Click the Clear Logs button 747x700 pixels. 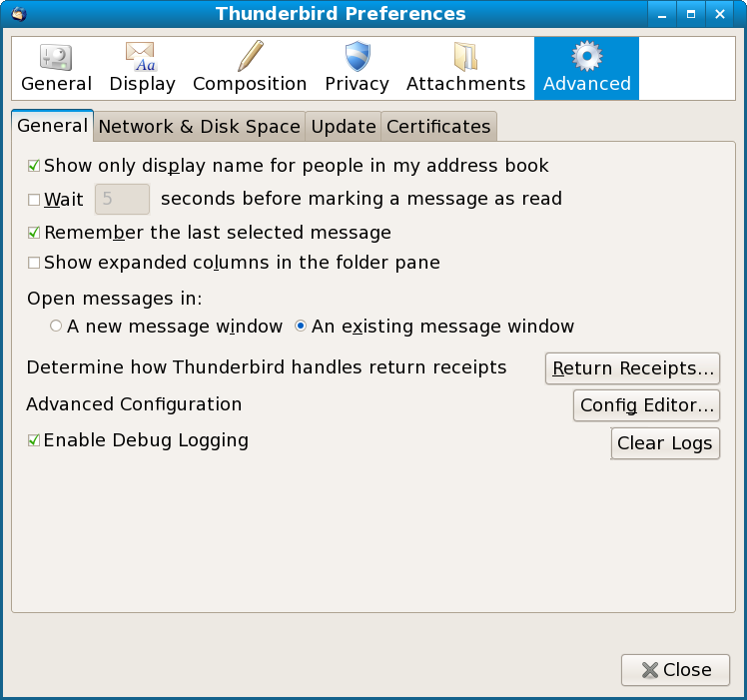click(665, 443)
